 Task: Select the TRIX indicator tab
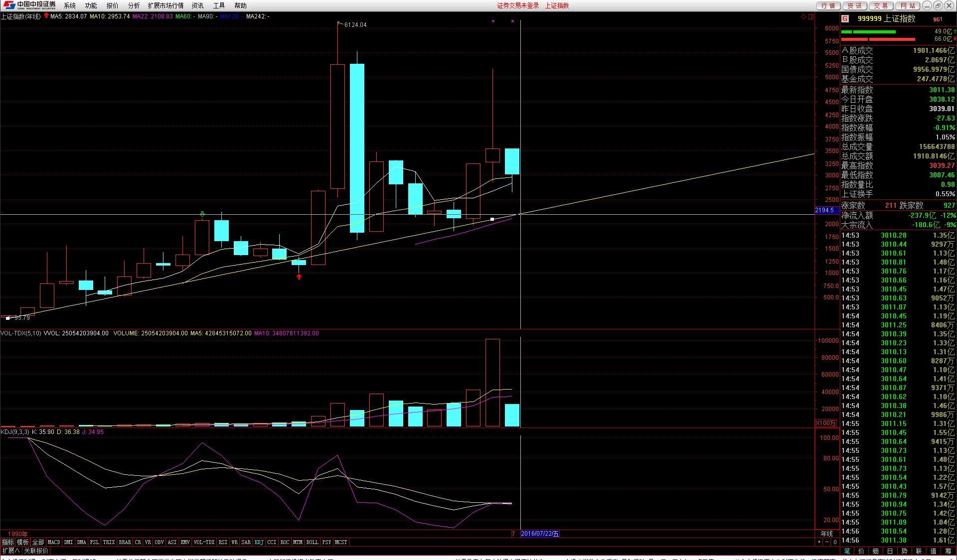pyautogui.click(x=109, y=542)
